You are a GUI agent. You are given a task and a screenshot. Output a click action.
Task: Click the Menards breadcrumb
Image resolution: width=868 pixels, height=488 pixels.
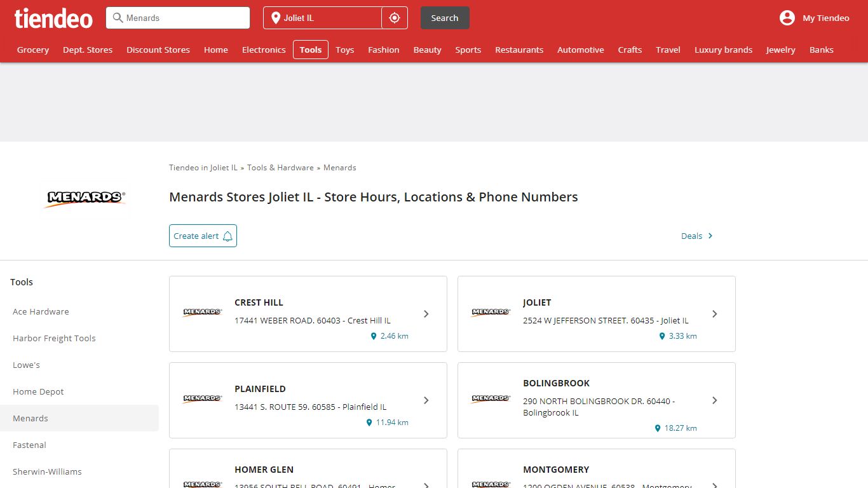340,168
